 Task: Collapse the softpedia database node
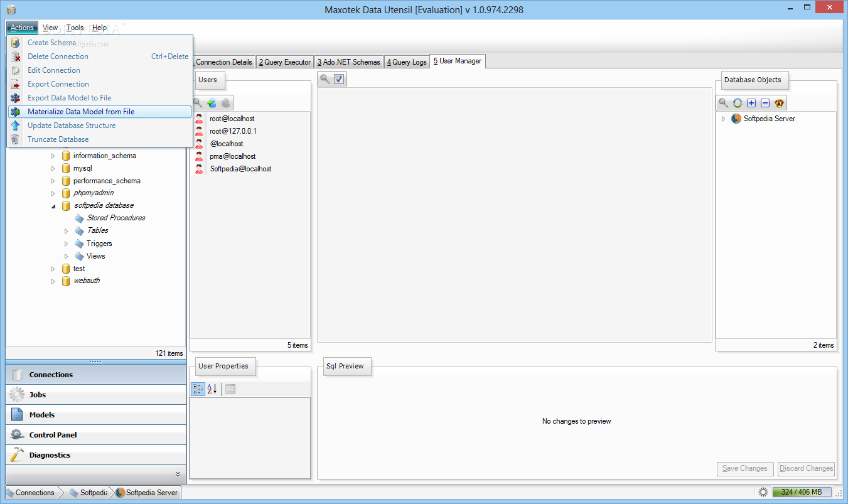click(53, 206)
